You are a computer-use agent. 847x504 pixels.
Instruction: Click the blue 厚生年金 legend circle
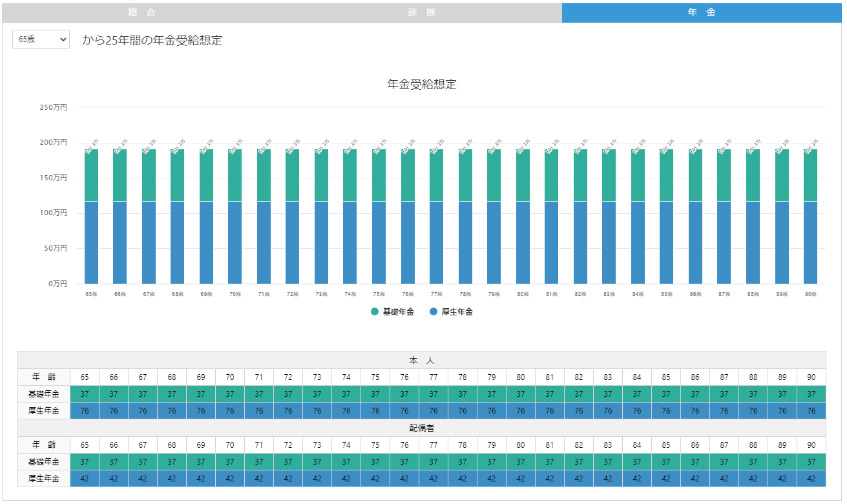coord(434,312)
